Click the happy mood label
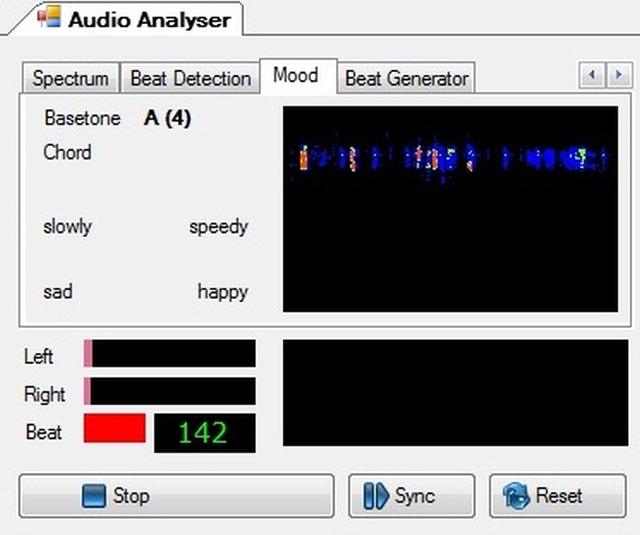 click(222, 292)
